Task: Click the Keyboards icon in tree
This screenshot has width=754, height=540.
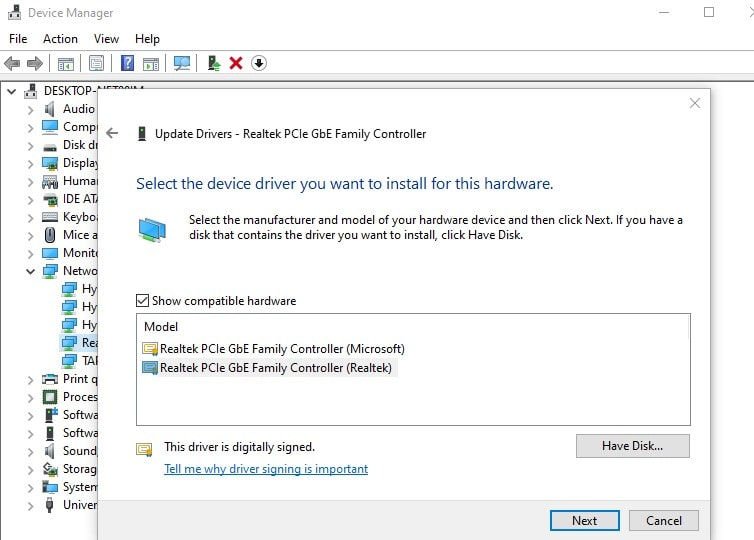Action: coord(50,217)
